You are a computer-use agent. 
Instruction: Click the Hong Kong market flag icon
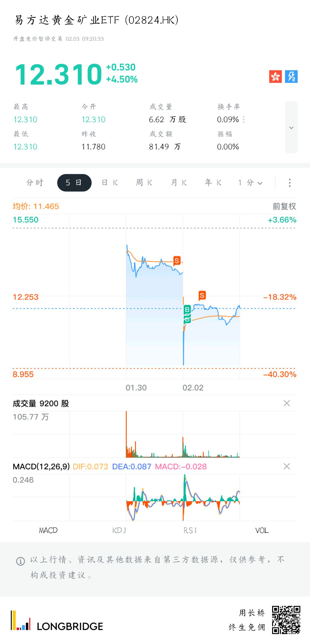point(275,77)
